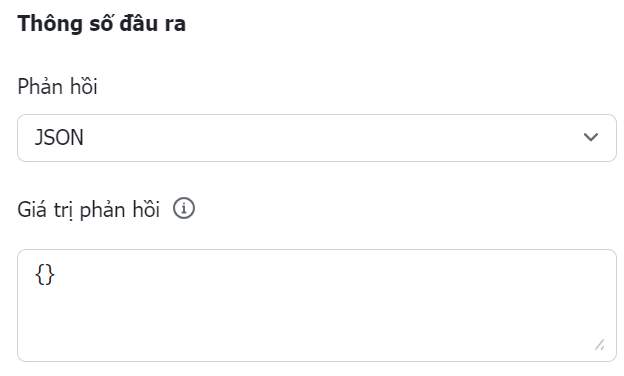Click the diagonal grip at the text area corner

[600, 345]
